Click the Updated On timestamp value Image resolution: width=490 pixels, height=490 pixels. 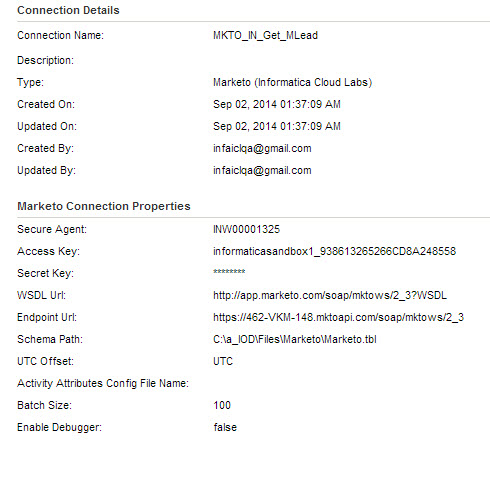click(277, 126)
